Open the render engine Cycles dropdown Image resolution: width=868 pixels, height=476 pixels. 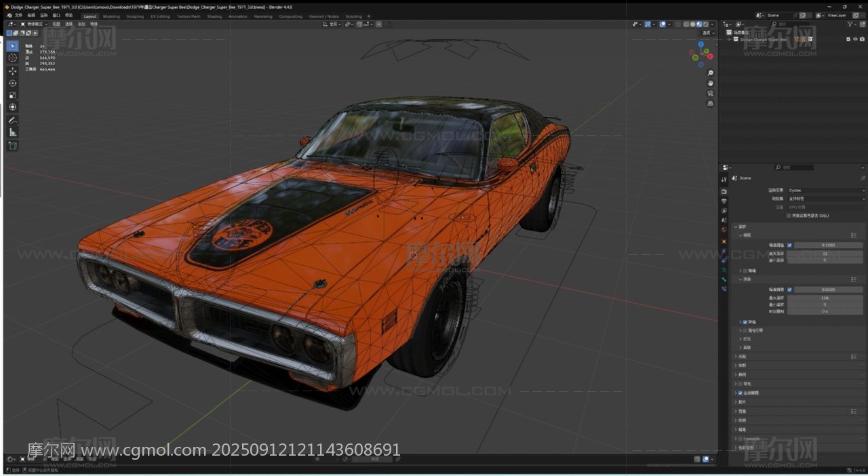click(x=826, y=191)
